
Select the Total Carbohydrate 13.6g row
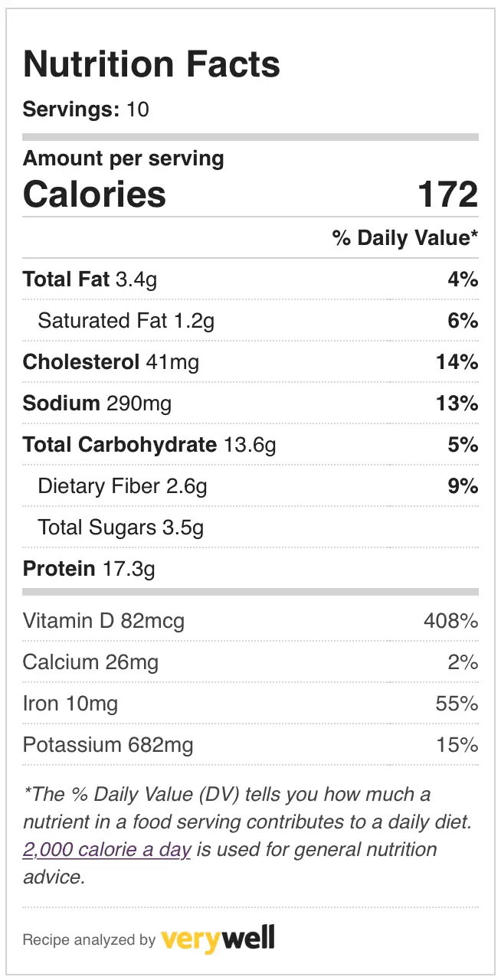click(x=250, y=445)
